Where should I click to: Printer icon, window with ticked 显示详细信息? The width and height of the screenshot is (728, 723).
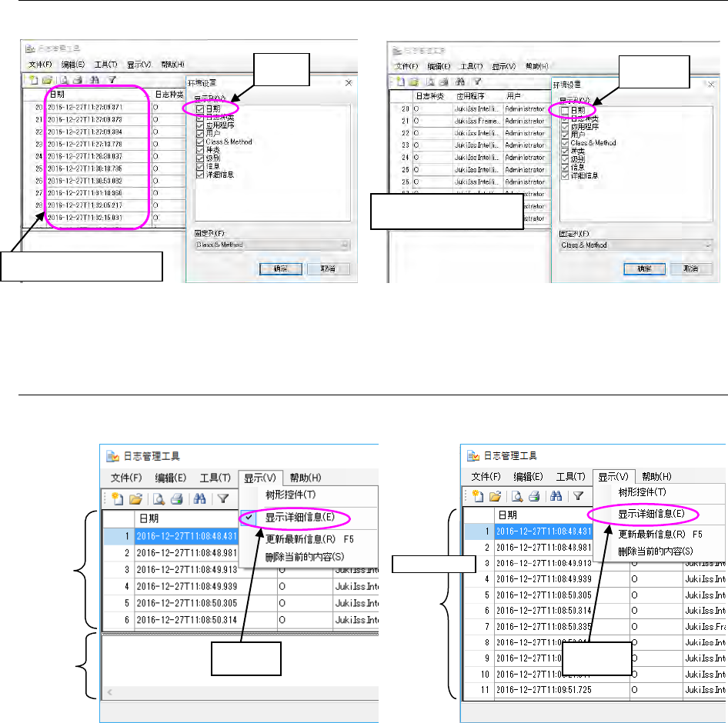coord(177,499)
